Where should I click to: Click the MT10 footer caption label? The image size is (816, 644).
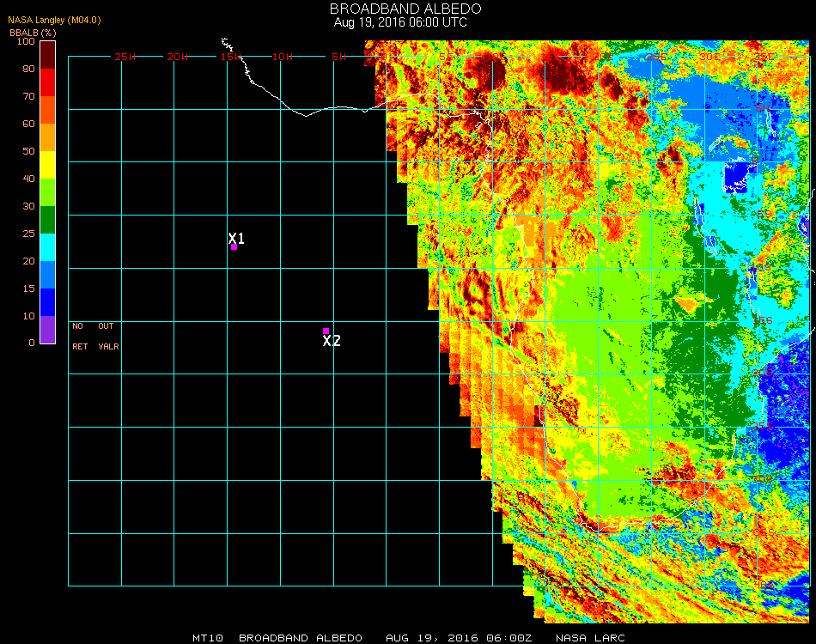[207, 638]
